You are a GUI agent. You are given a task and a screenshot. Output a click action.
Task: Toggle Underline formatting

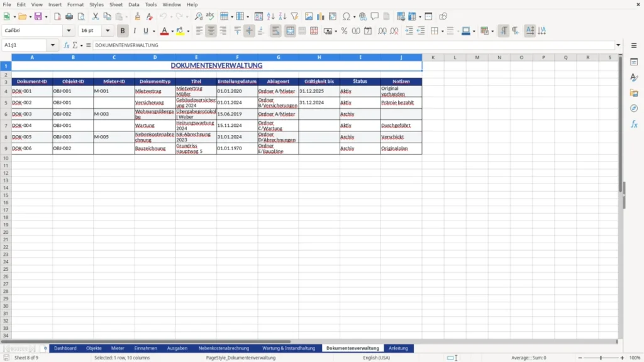[146, 31]
